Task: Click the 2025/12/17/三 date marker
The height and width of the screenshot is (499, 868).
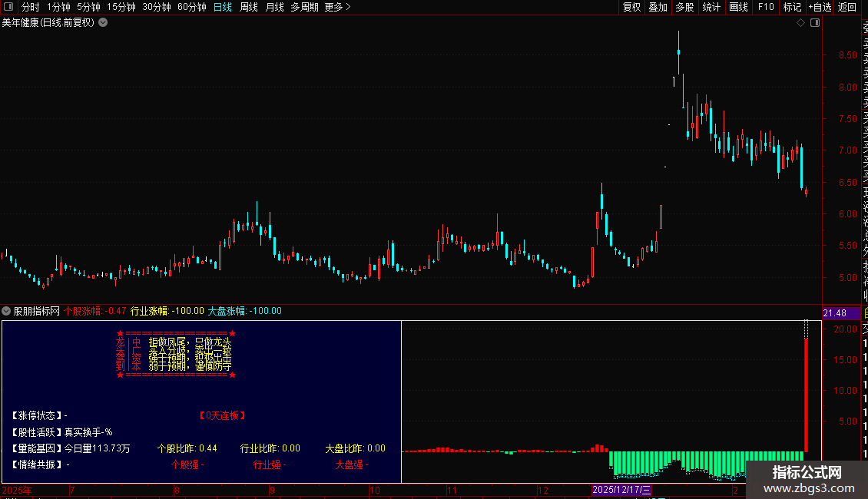Action: (621, 490)
